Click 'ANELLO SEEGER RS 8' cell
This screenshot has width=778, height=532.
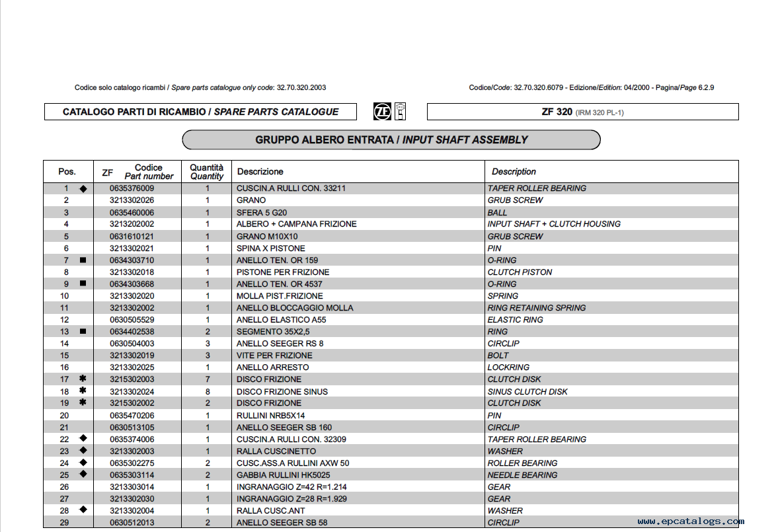point(280,344)
